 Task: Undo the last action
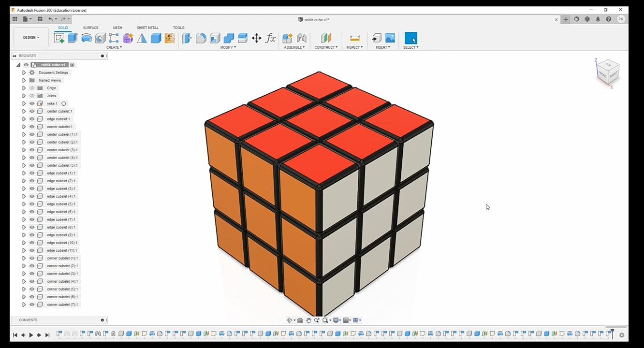click(x=50, y=19)
